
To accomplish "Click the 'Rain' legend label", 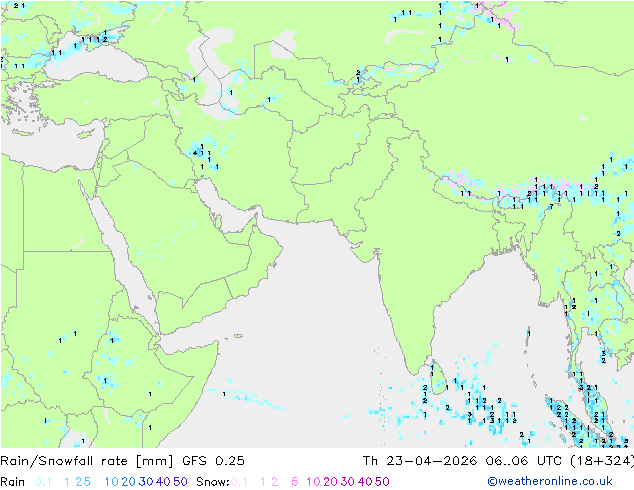I will (x=13, y=482).
